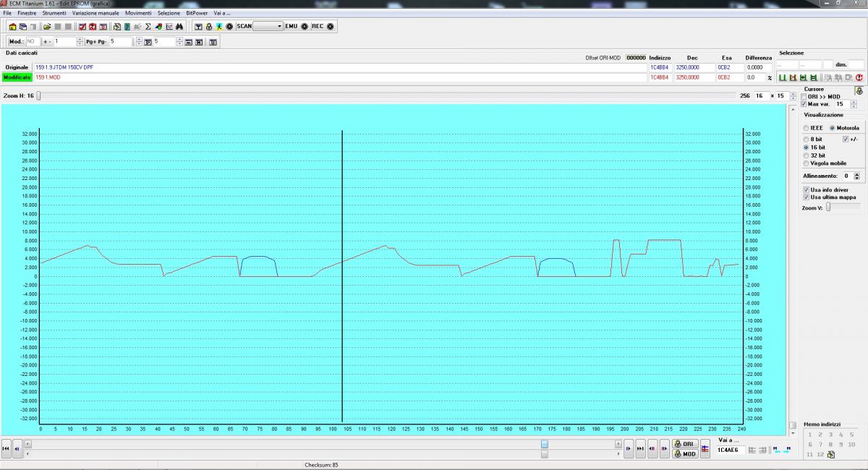Toggle the +/- signed checkbox
Screen dimensions: 868x470
[x=846, y=139]
